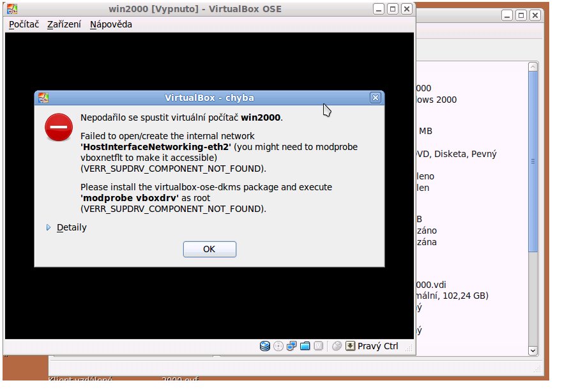Viewport: 562px width, 392px height.
Task: Click the shared folders status icon
Action: coord(305,346)
